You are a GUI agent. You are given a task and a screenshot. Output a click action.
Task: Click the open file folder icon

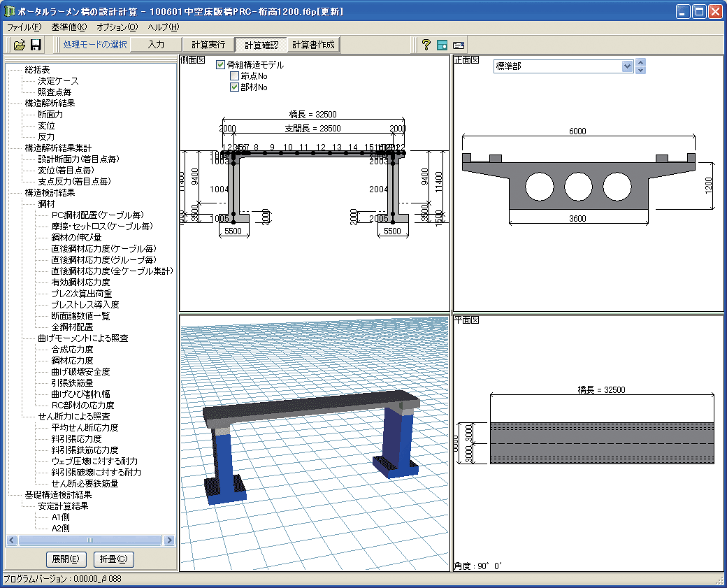[x=20, y=45]
